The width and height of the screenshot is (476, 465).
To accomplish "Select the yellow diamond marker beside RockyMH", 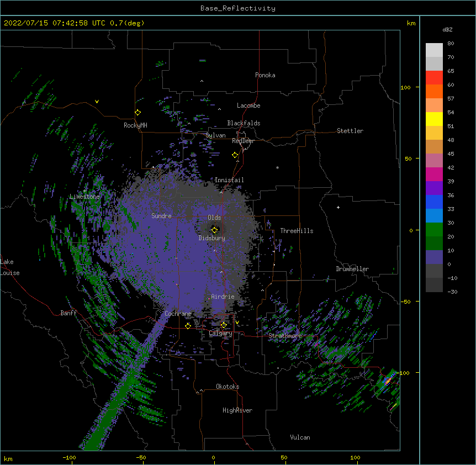I will click(138, 112).
